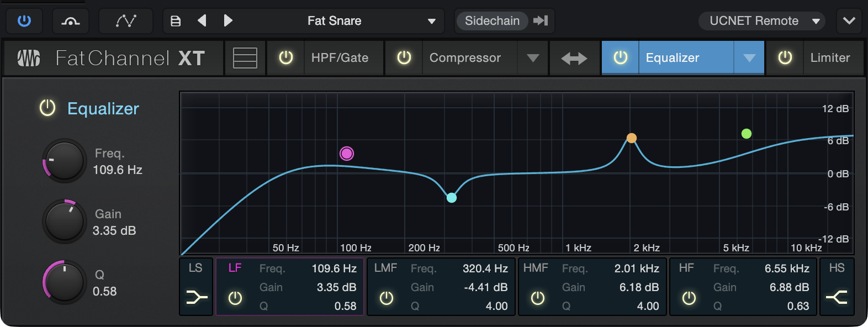Select the LF band label
Viewport: 868px width, 327px height.
pos(235,268)
